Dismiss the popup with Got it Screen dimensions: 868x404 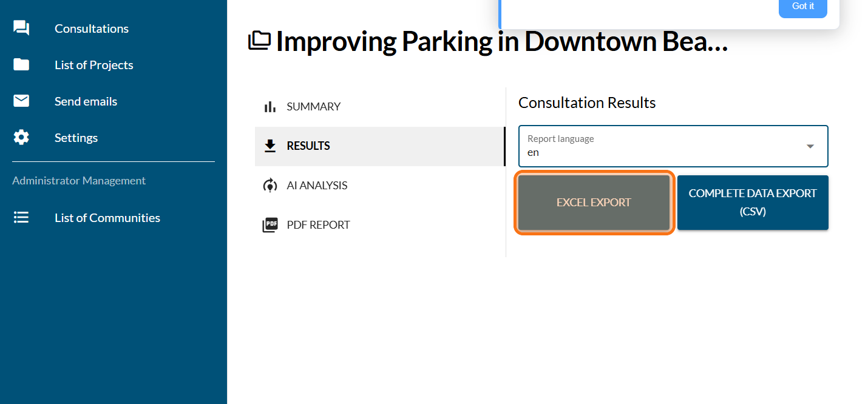pyautogui.click(x=802, y=6)
